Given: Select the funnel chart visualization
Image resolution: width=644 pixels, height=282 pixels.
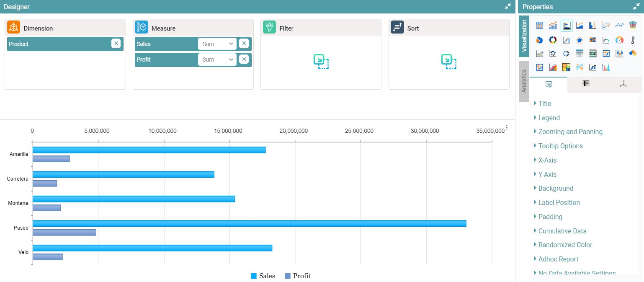Looking at the screenshot, I should point(633,26).
